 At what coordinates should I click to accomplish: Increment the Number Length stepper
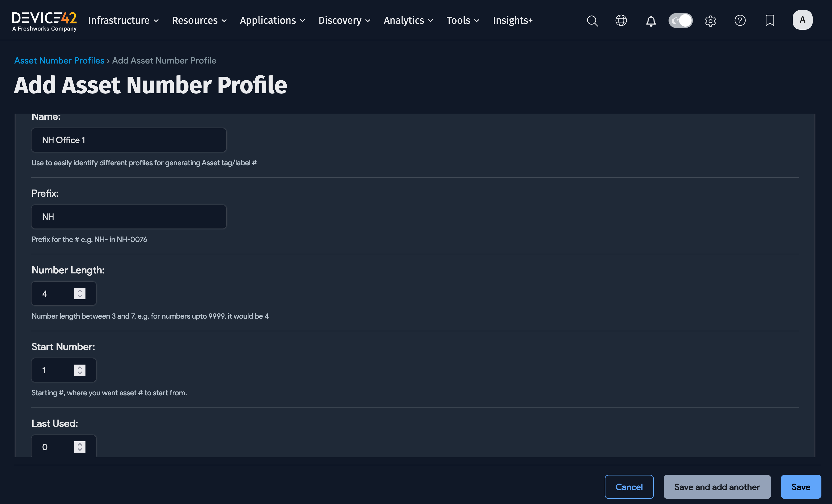(80, 291)
